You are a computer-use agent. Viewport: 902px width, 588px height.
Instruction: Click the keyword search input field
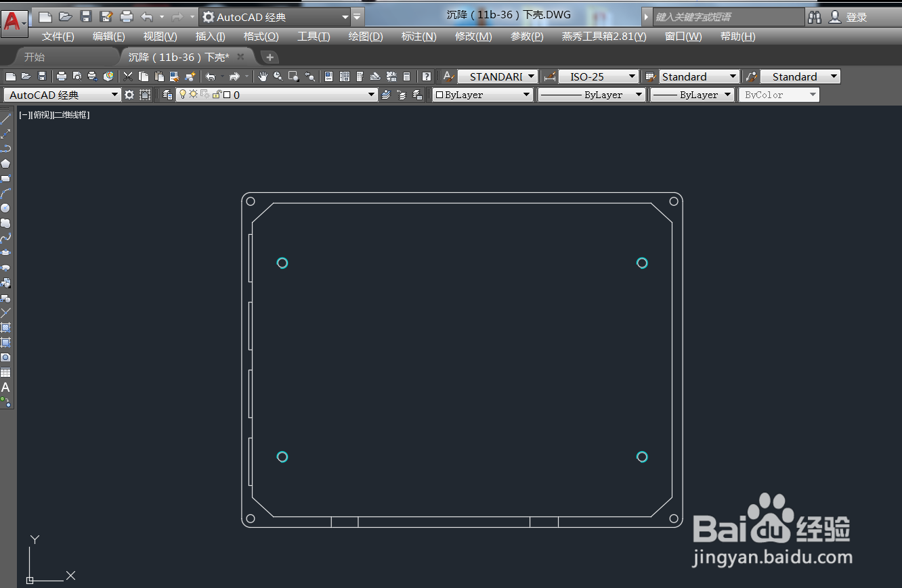coord(728,17)
